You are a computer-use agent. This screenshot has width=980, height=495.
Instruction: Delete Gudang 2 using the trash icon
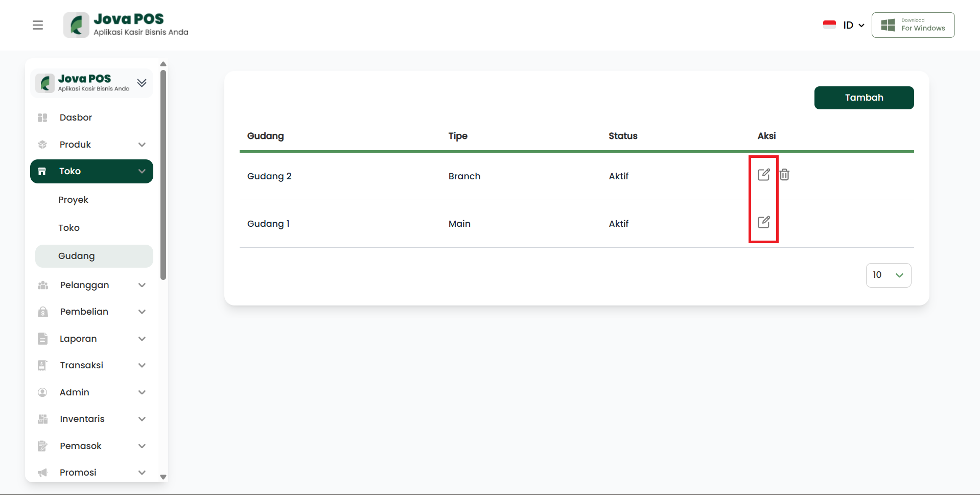coord(784,175)
